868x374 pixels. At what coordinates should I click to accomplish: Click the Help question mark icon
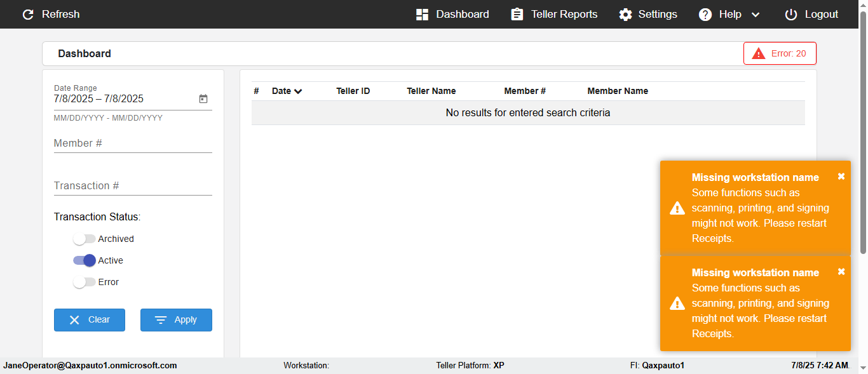705,15
